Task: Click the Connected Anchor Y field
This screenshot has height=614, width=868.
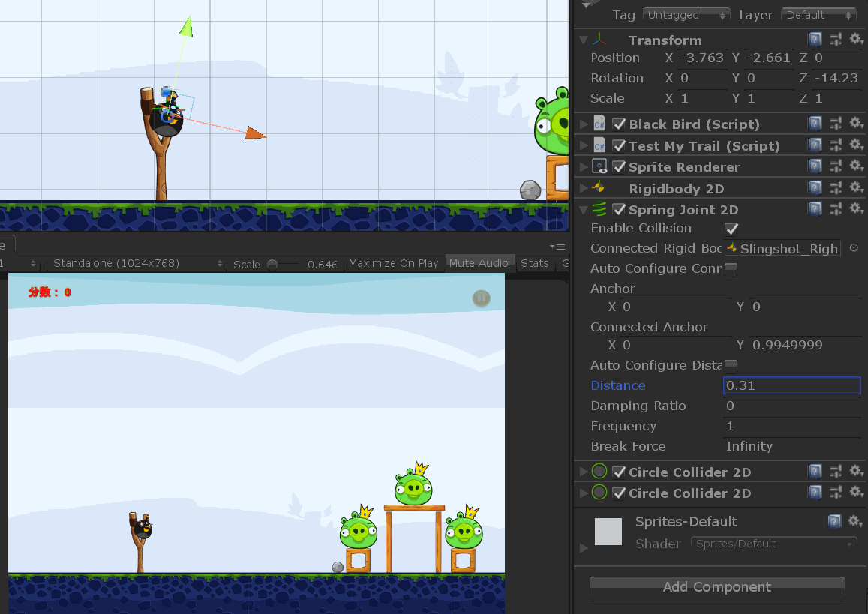Action: click(x=806, y=345)
